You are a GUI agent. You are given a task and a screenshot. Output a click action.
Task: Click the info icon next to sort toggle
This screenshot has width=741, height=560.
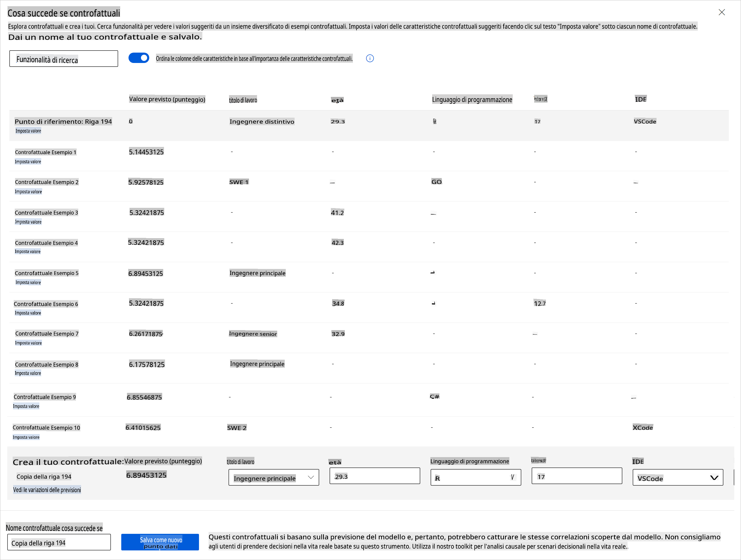tap(369, 58)
